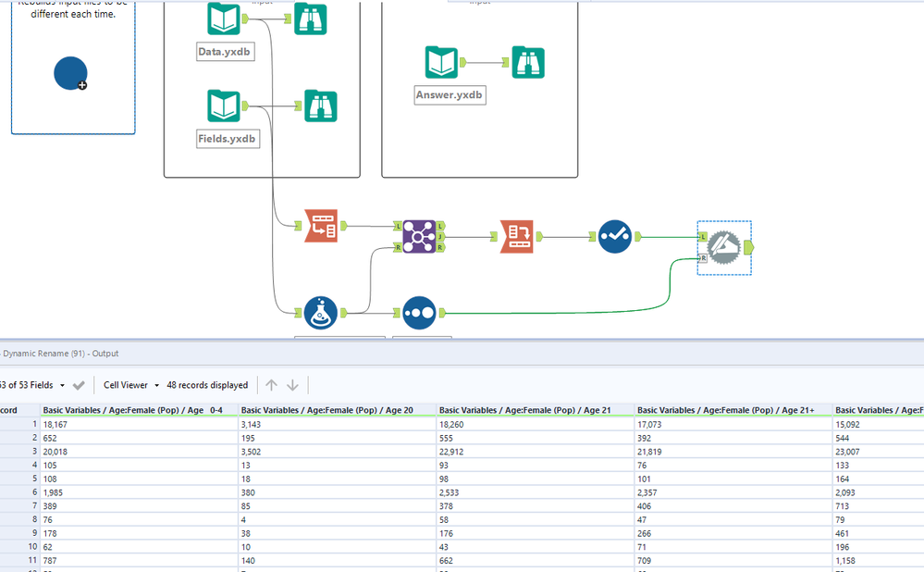Click the Answer.yxdb tool label
924x572 pixels.
(x=450, y=94)
